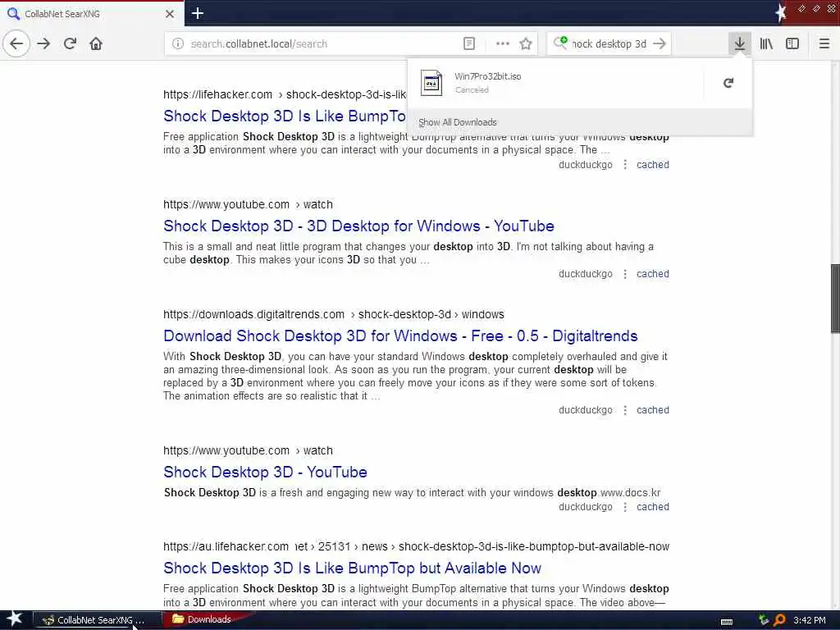The width and height of the screenshot is (840, 630).
Task: Open the browser home page
Action: click(96, 43)
